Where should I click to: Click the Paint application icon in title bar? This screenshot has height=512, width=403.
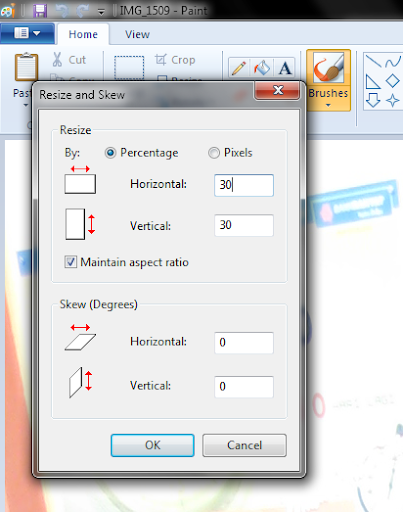[8, 10]
